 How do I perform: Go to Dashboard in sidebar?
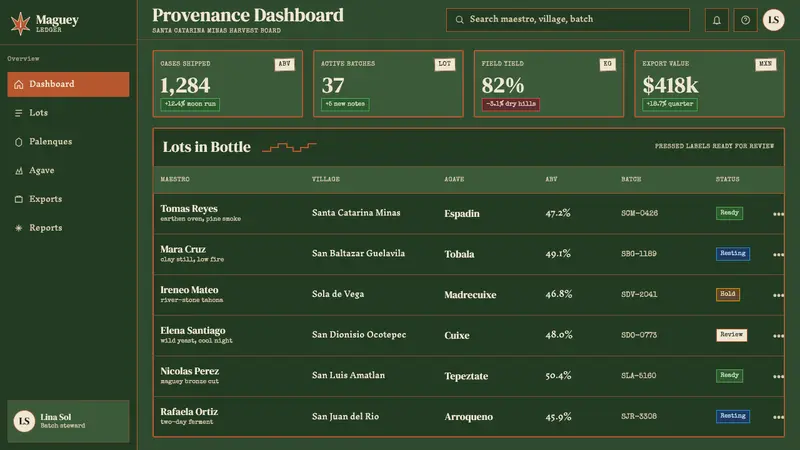point(68,84)
